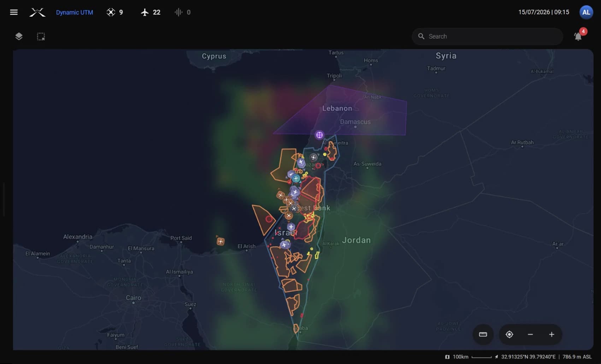Recenter map with the locate button
Image resolution: width=601 pixels, height=364 pixels.
pos(509,334)
